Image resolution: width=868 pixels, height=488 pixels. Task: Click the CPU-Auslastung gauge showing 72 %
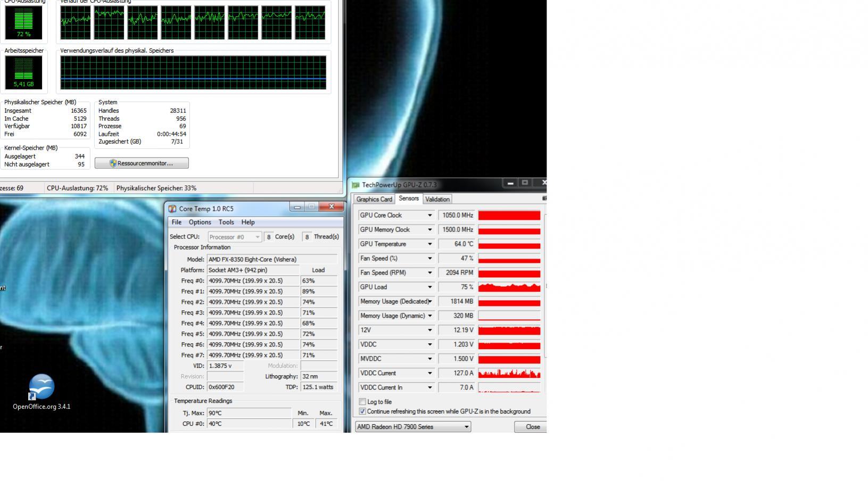pos(23,22)
